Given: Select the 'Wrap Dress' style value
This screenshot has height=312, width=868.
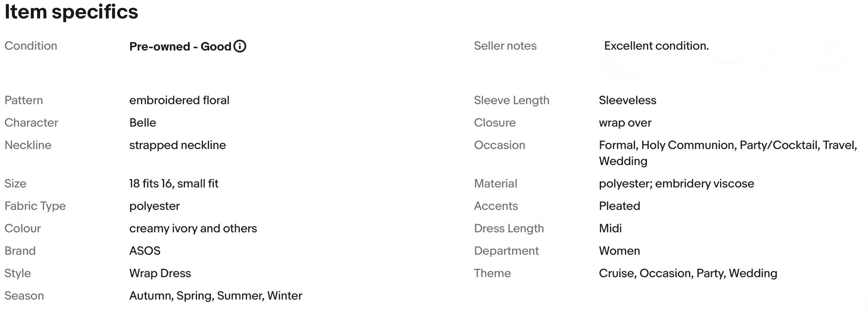Looking at the screenshot, I should pyautogui.click(x=160, y=274).
